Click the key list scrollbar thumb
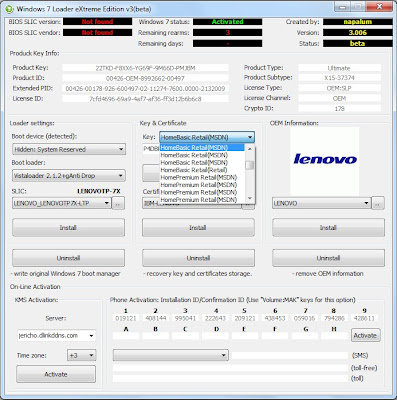 tap(250, 165)
